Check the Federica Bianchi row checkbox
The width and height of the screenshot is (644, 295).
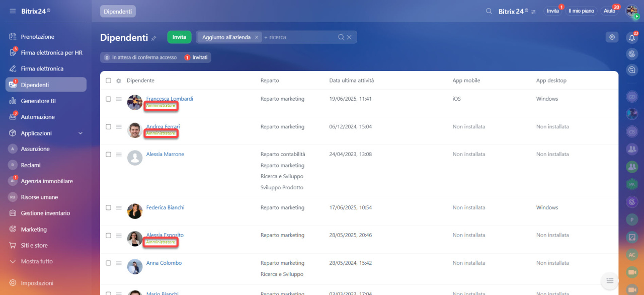pos(109,207)
